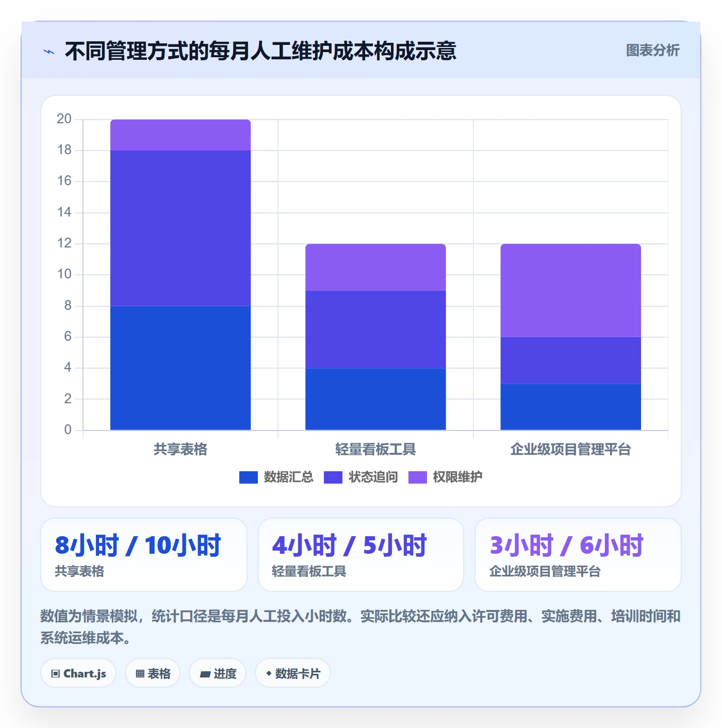Toggle the 状态追问 legend series
This screenshot has height=728, width=722.
361,477
